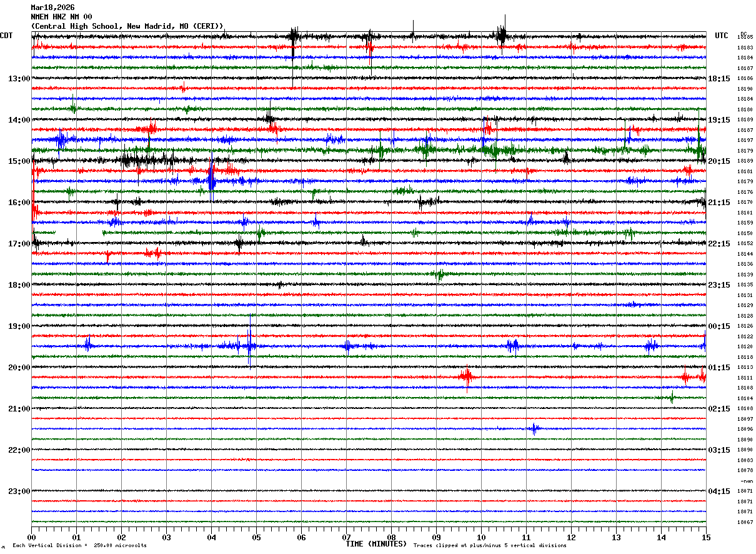
Task: Click the 21:00 CDT hour label
Action: point(19,409)
